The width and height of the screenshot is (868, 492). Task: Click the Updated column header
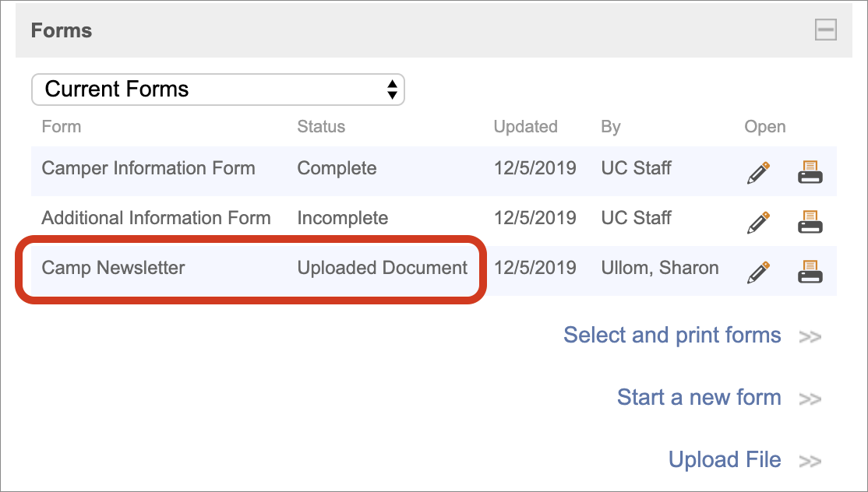point(525,126)
